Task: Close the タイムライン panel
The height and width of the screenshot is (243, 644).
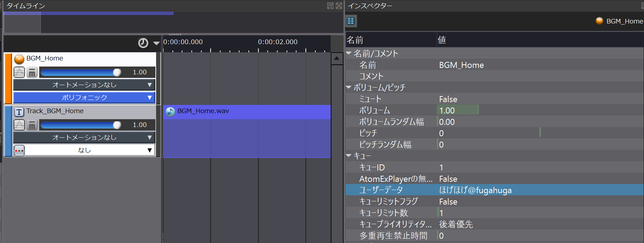Action: point(339,6)
